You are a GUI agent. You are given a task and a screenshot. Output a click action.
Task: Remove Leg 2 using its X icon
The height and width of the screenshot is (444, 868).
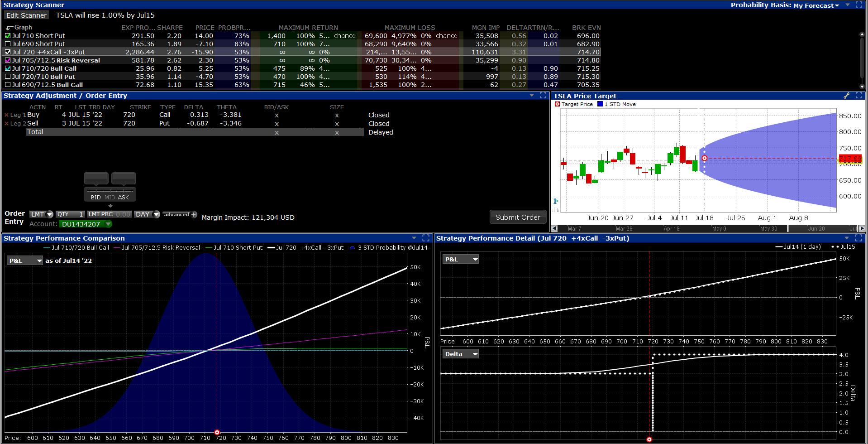(6, 124)
